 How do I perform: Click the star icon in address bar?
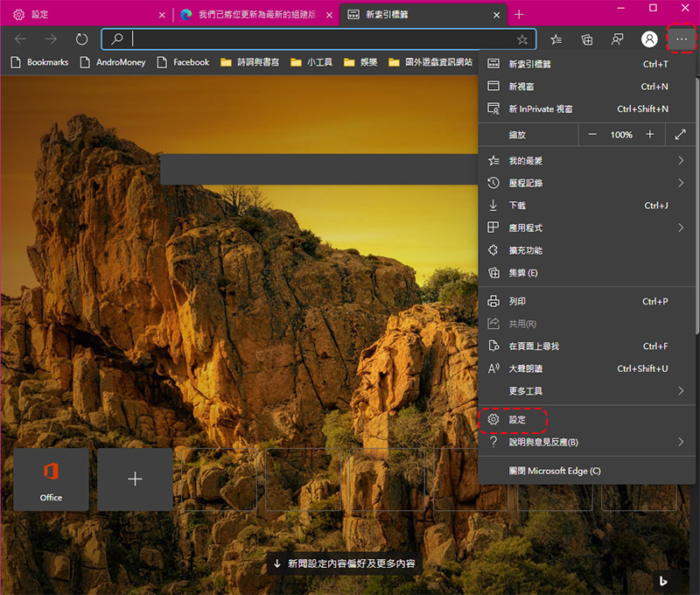click(522, 39)
